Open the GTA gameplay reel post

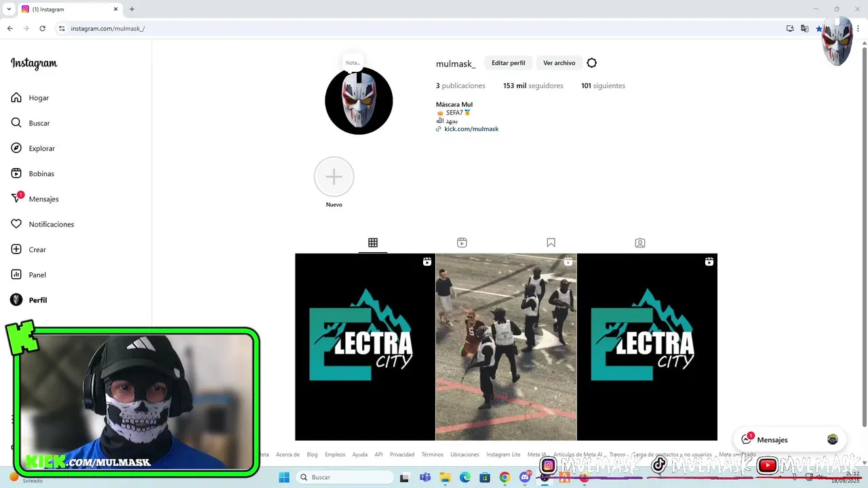click(x=506, y=347)
